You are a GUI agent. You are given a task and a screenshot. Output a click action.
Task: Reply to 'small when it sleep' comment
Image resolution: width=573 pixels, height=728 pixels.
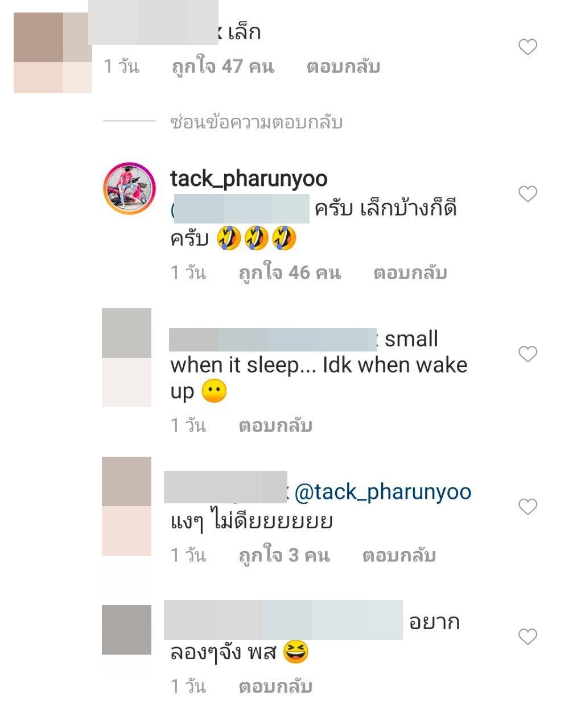(x=275, y=425)
